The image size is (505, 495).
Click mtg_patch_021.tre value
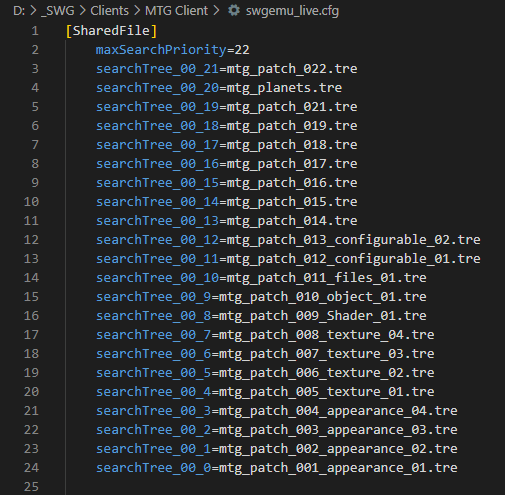pyautogui.click(x=292, y=107)
